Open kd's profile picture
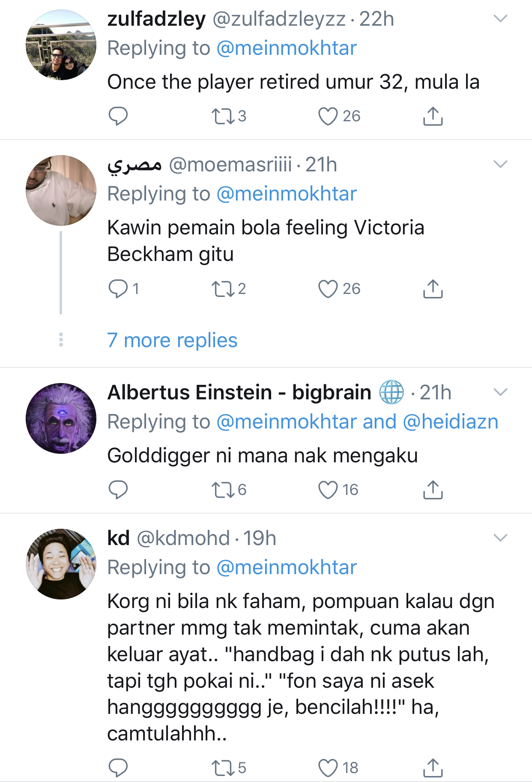532x782 pixels. pyautogui.click(x=61, y=564)
